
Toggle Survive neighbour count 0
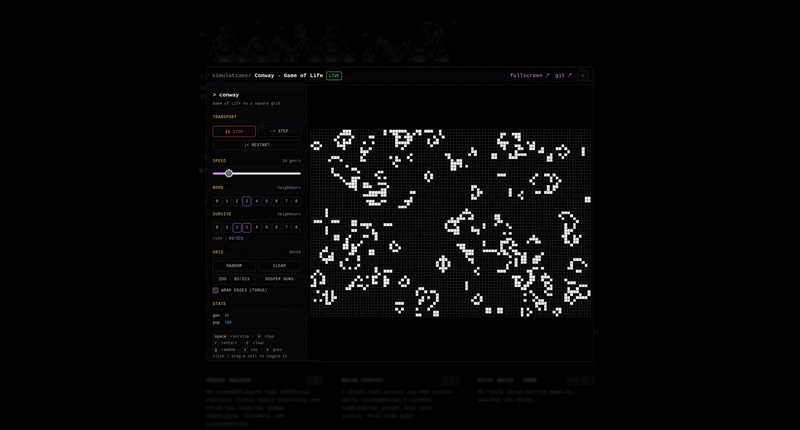point(217,227)
